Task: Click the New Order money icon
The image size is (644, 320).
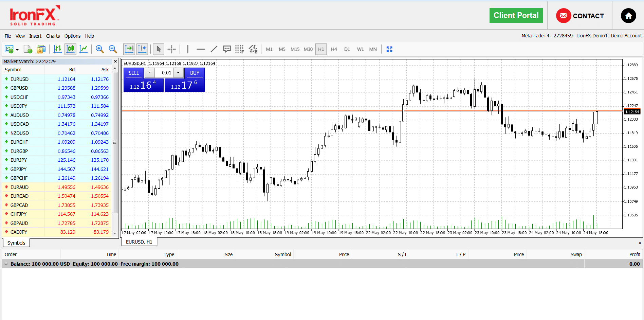Action: (41, 49)
